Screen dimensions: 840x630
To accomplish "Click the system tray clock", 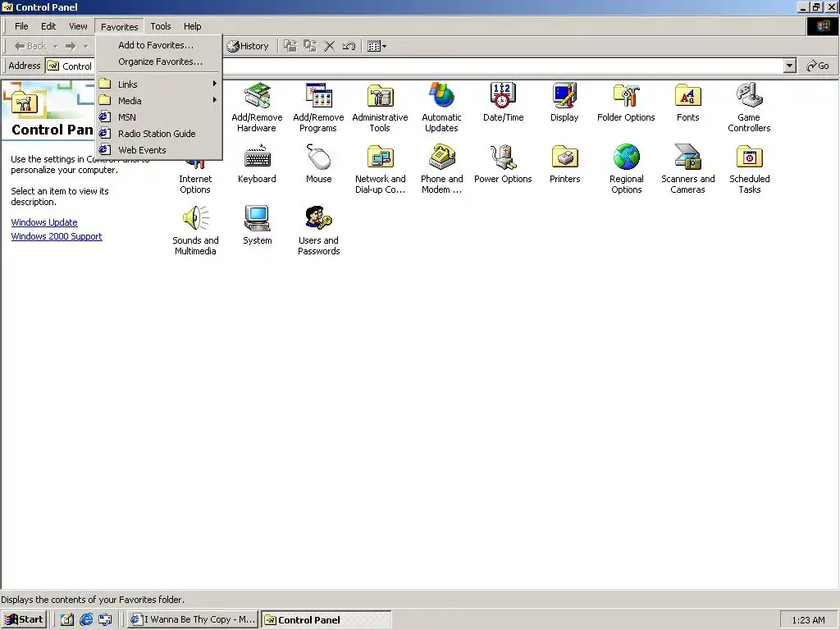I will (808, 620).
